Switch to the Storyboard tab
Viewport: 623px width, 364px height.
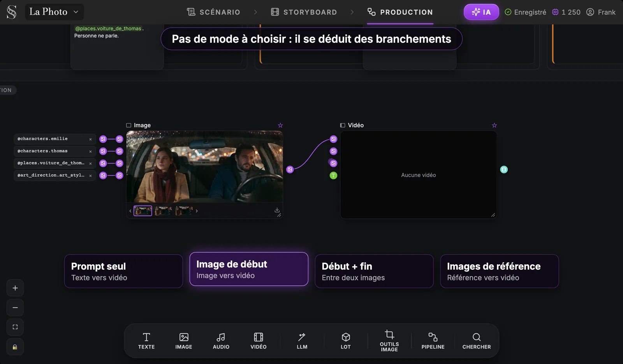point(304,12)
